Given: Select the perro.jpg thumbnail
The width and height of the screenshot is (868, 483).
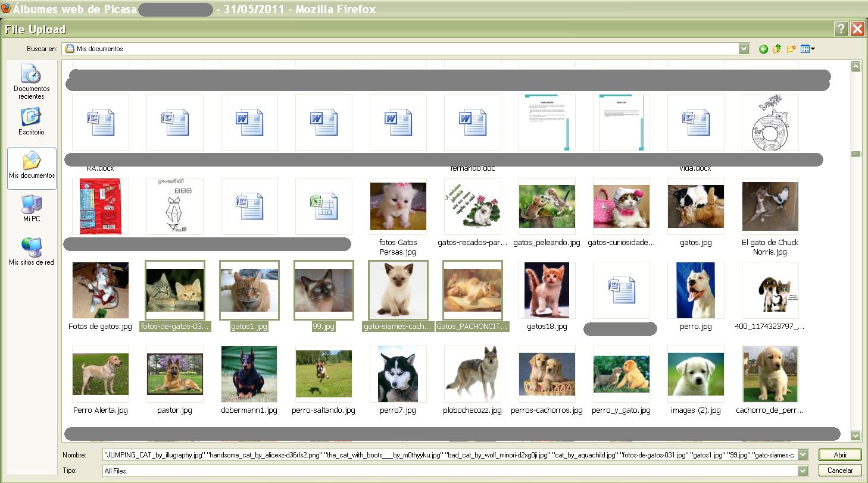Looking at the screenshot, I should tap(696, 290).
